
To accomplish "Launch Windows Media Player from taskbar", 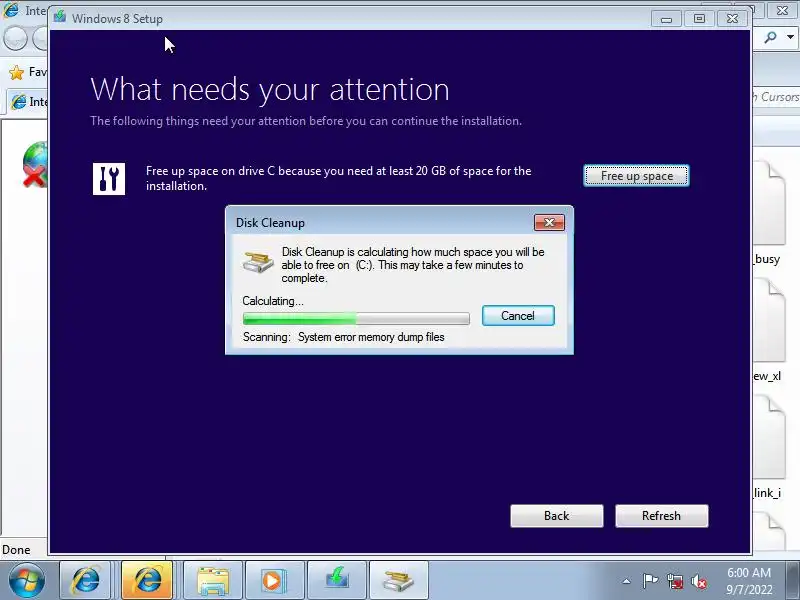I will point(275,580).
